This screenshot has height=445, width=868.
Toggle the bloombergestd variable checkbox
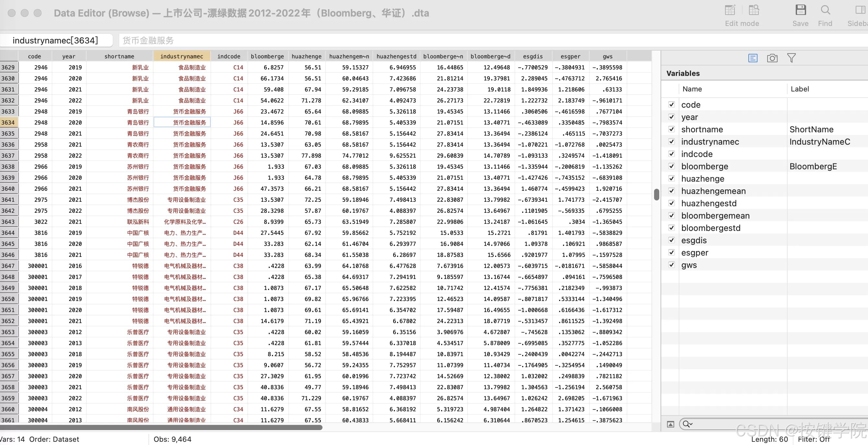tap(671, 228)
